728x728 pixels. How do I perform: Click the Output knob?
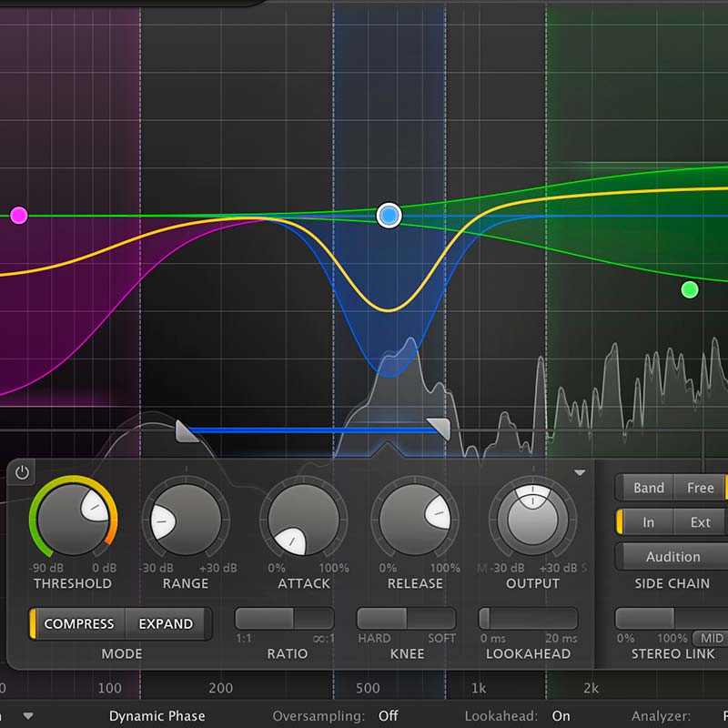pyautogui.click(x=532, y=520)
